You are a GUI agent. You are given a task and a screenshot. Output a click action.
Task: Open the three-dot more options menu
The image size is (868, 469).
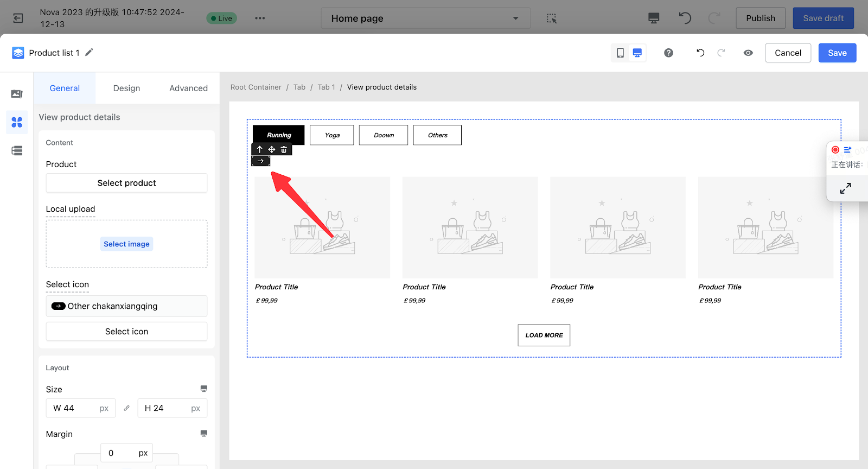260,18
